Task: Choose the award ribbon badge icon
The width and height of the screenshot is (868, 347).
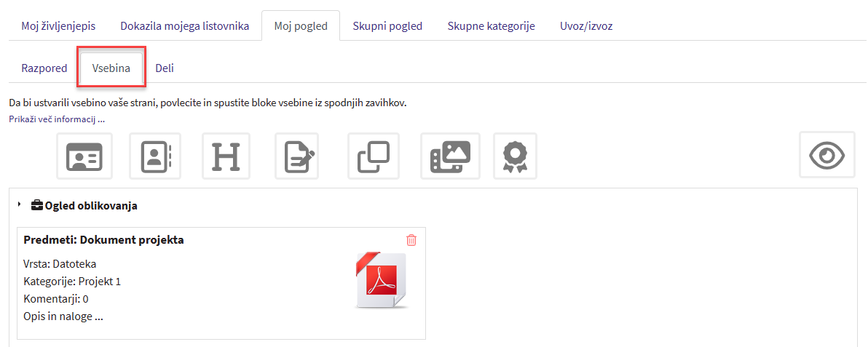Action: click(515, 156)
